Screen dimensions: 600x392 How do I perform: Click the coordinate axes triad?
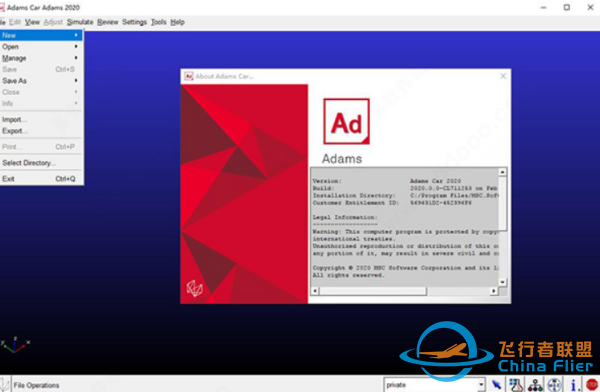[x=15, y=345]
